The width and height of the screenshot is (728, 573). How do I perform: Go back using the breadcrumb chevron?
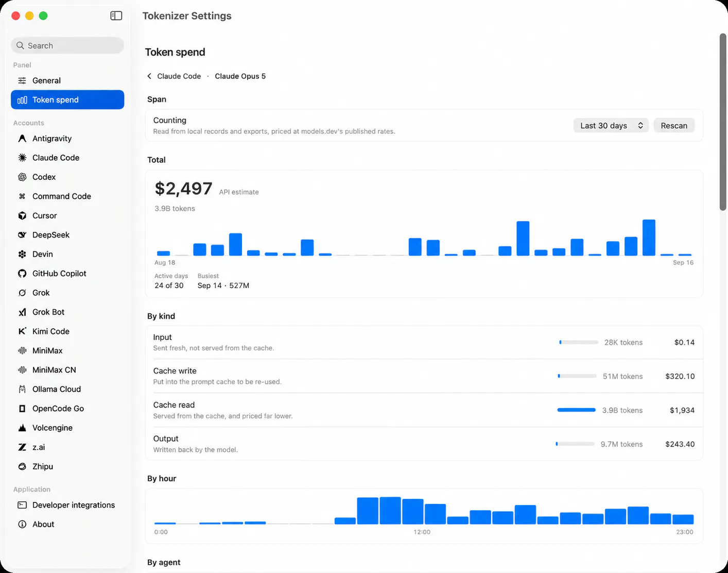pyautogui.click(x=149, y=76)
